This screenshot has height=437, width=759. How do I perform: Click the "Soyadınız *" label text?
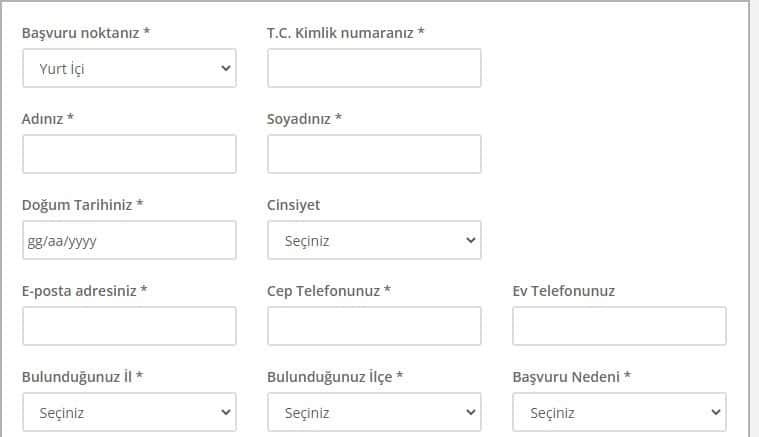pos(305,119)
